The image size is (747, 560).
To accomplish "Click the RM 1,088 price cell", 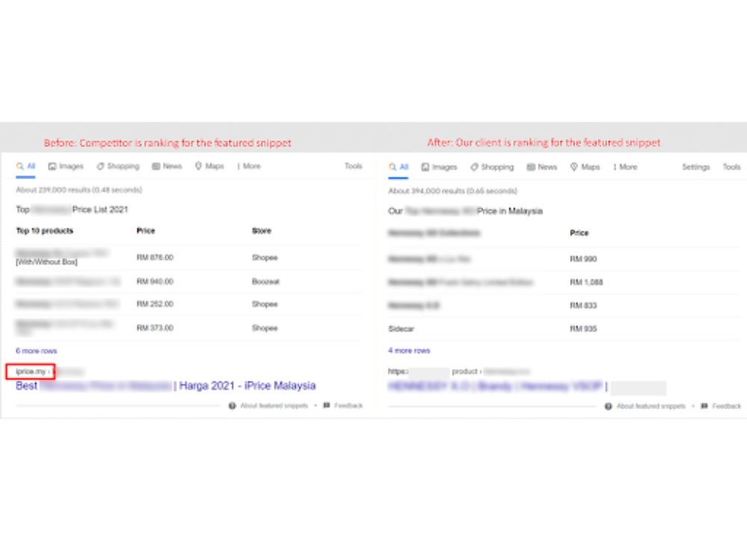I will (x=586, y=282).
